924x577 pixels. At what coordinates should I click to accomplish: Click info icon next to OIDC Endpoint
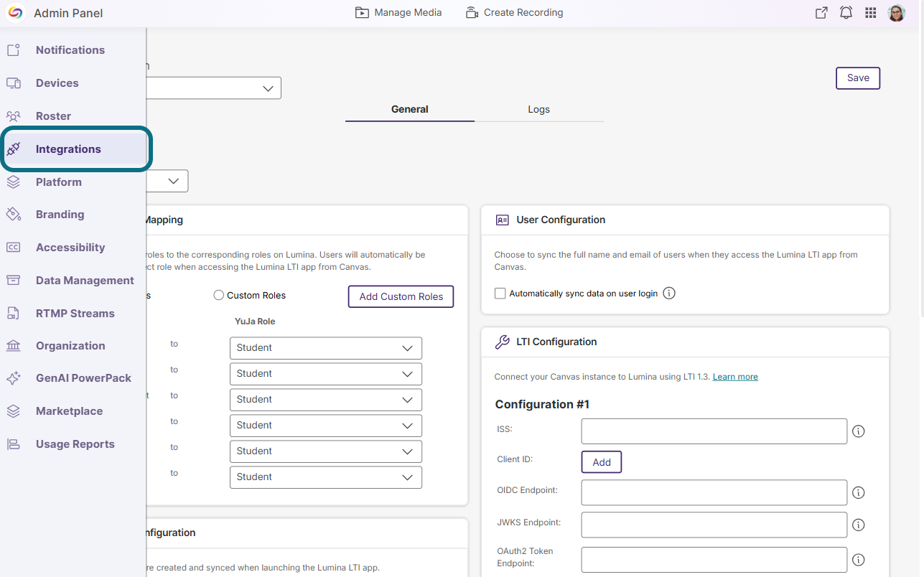(858, 493)
